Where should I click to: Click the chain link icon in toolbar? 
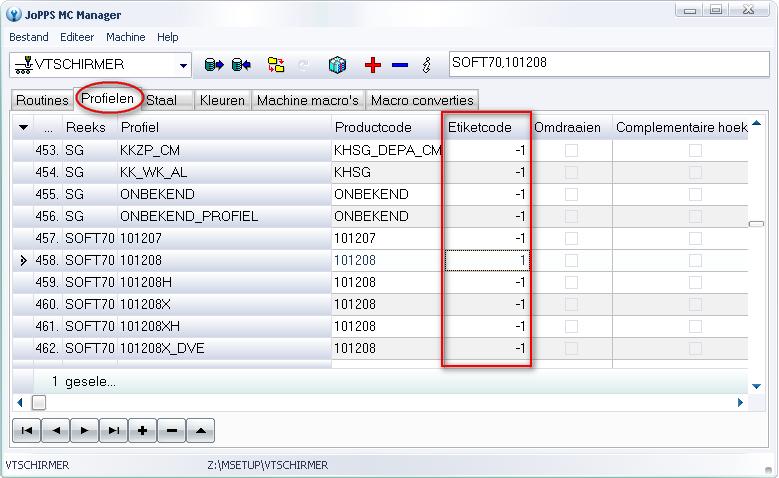[426, 65]
